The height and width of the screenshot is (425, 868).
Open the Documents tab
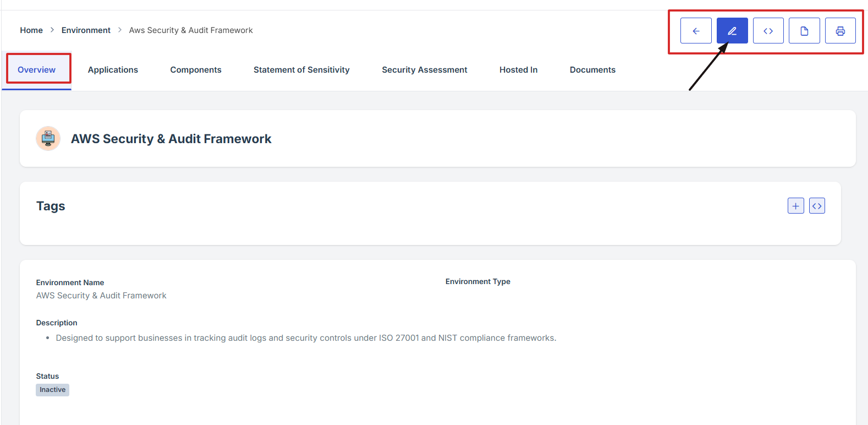(592, 70)
